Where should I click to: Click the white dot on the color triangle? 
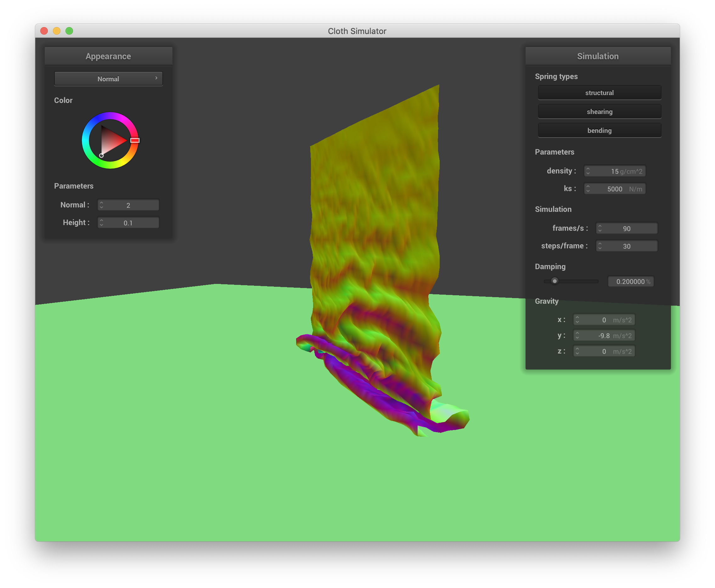pyautogui.click(x=101, y=155)
